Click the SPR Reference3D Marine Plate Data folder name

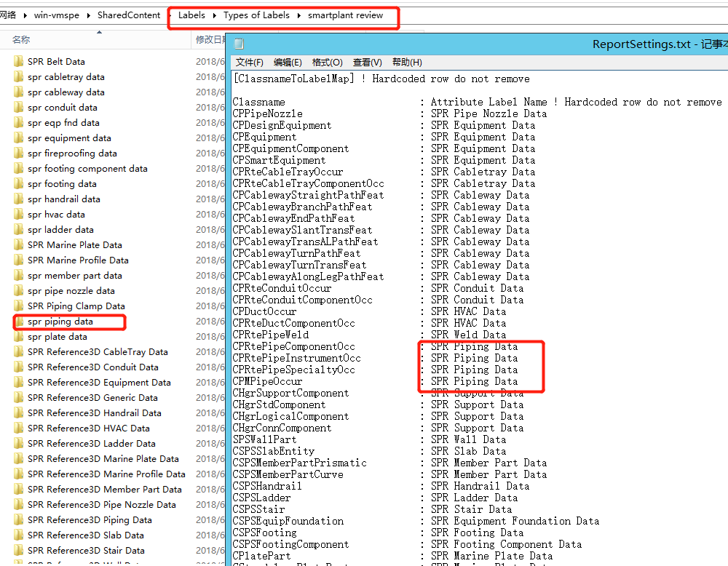[103, 459]
